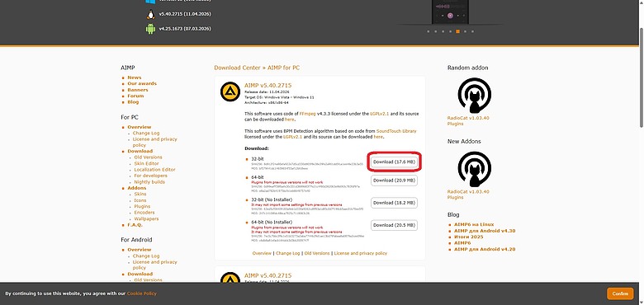Open blog post AIMP6 на Linux

pos(474,225)
